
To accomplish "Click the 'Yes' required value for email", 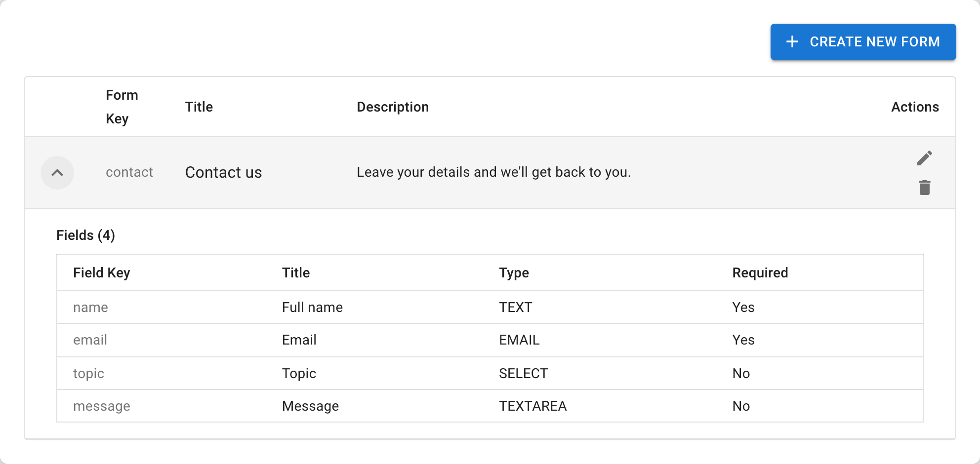I will [743, 340].
